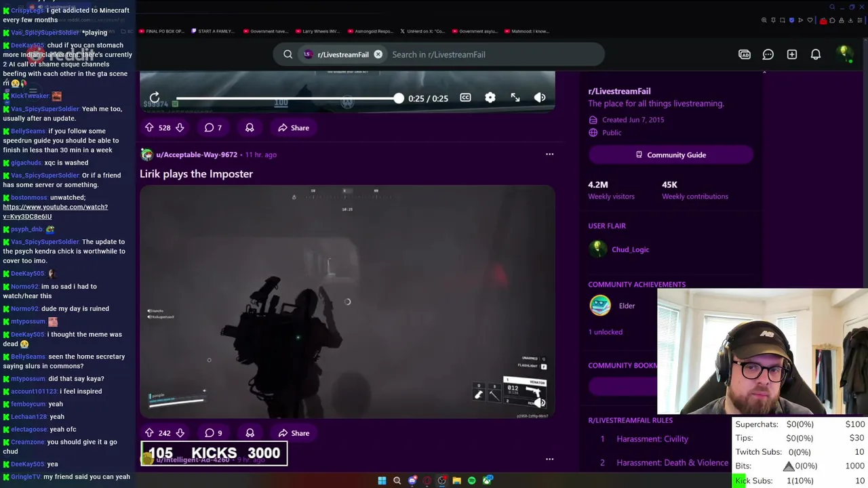
Task: Click the create post plus icon
Action: pyautogui.click(x=792, y=54)
